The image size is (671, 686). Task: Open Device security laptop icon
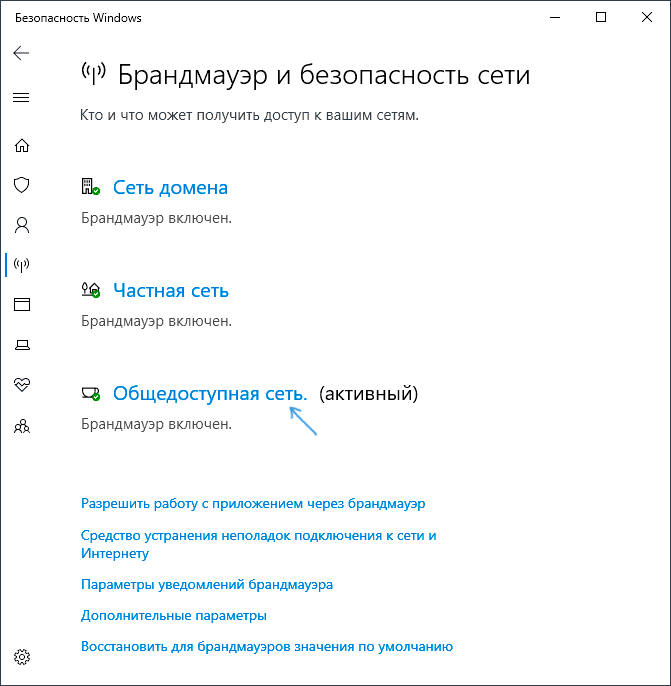(x=22, y=345)
